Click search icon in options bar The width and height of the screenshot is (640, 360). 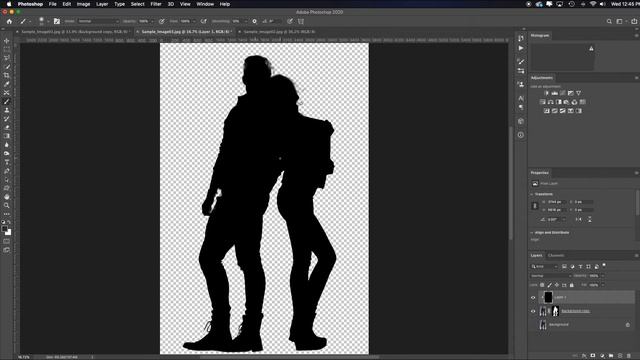coord(609,21)
